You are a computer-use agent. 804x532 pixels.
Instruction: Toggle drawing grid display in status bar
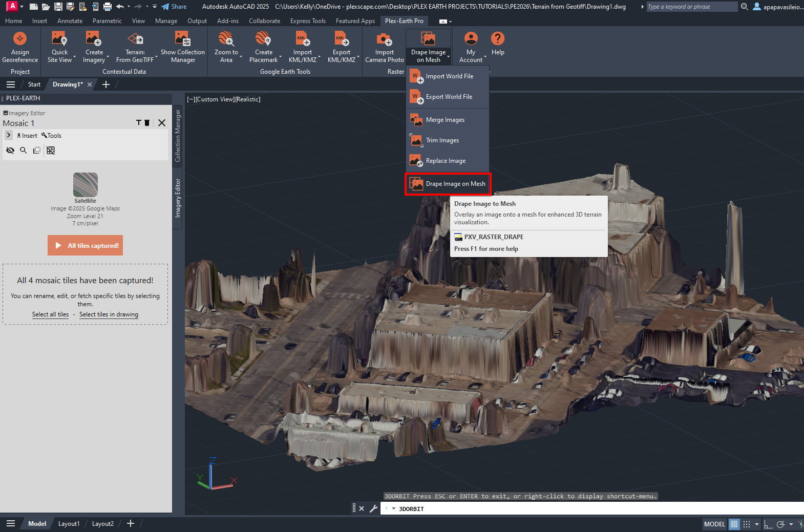tap(734, 524)
